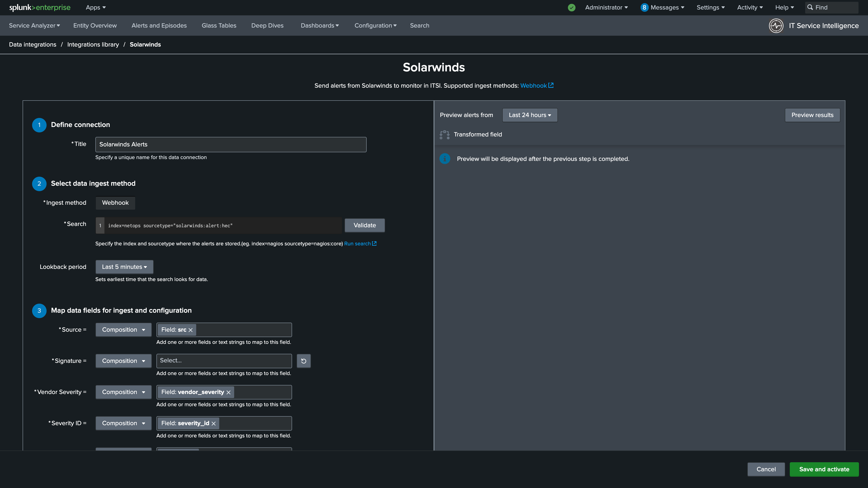
Task: Open the Activity menu
Action: 750,7
